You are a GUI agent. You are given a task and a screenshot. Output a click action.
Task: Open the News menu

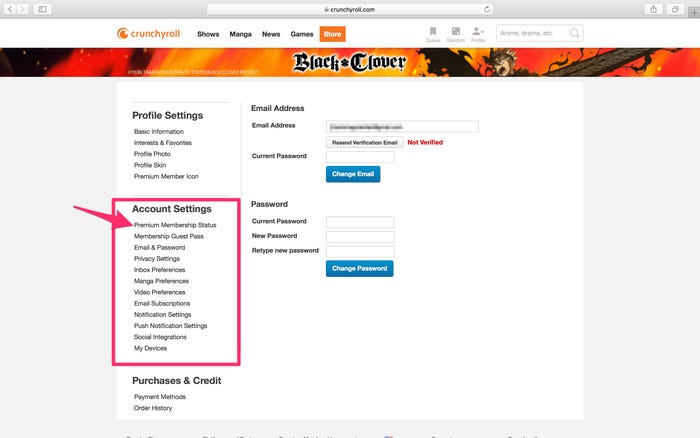pos(271,34)
